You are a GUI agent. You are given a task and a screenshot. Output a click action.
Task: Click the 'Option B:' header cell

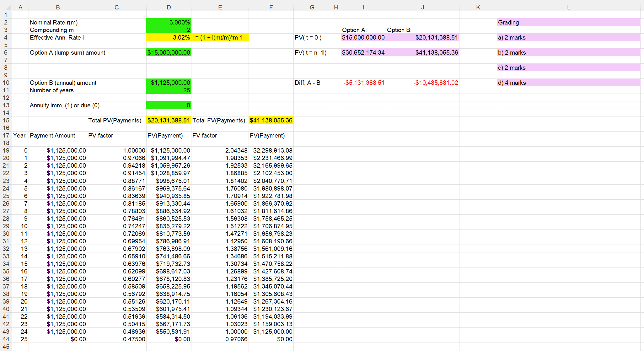pyautogui.click(x=422, y=30)
